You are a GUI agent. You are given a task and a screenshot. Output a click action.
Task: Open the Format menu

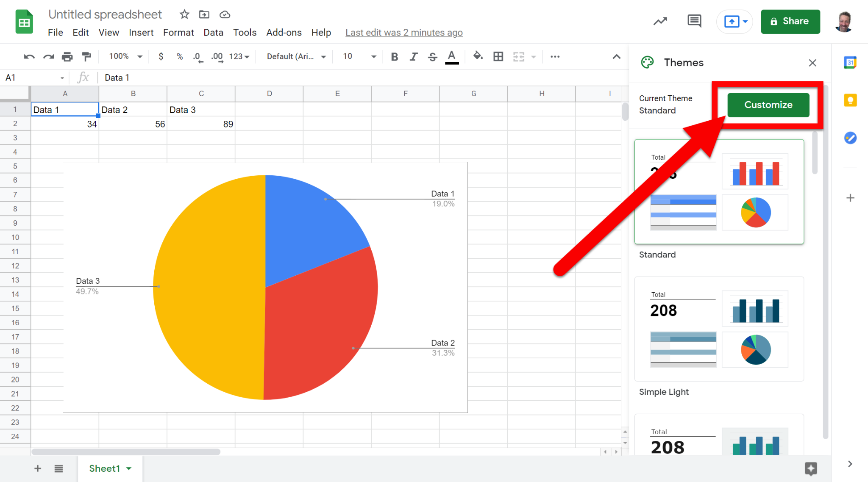[178, 33]
